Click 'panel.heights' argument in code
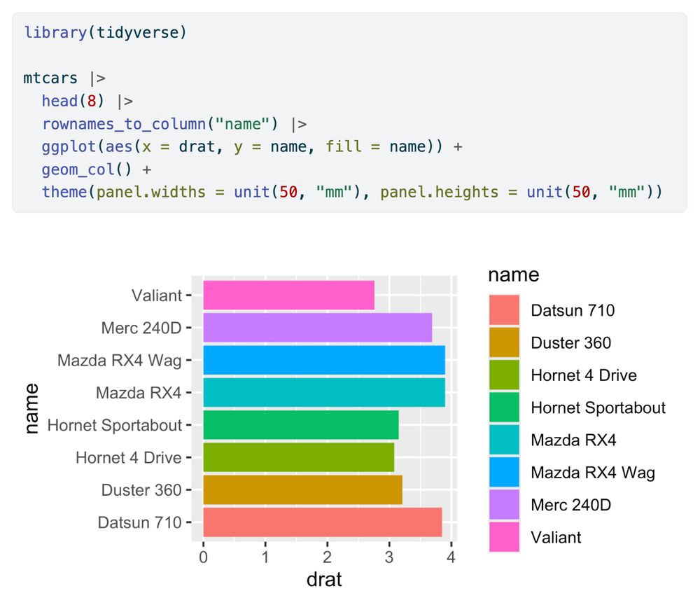Screen dimensions: 700x605 pos(440,193)
